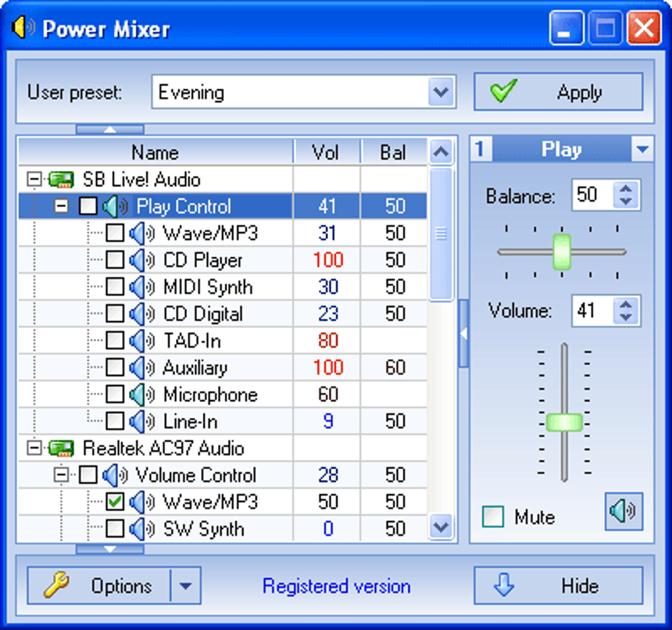
Task: Check the SW Synth checkbox
Action: (x=115, y=529)
